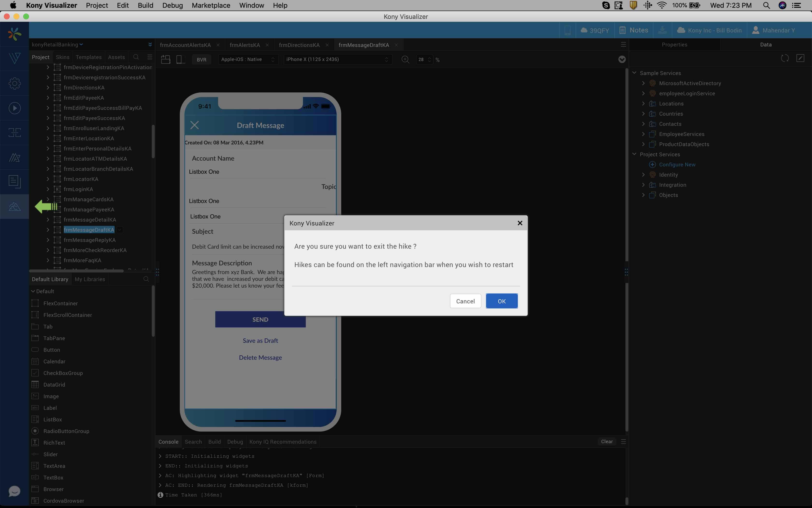This screenshot has width=812, height=508.
Task: Click the zoom magnifier icon in canvas toolbar
Action: point(405,60)
